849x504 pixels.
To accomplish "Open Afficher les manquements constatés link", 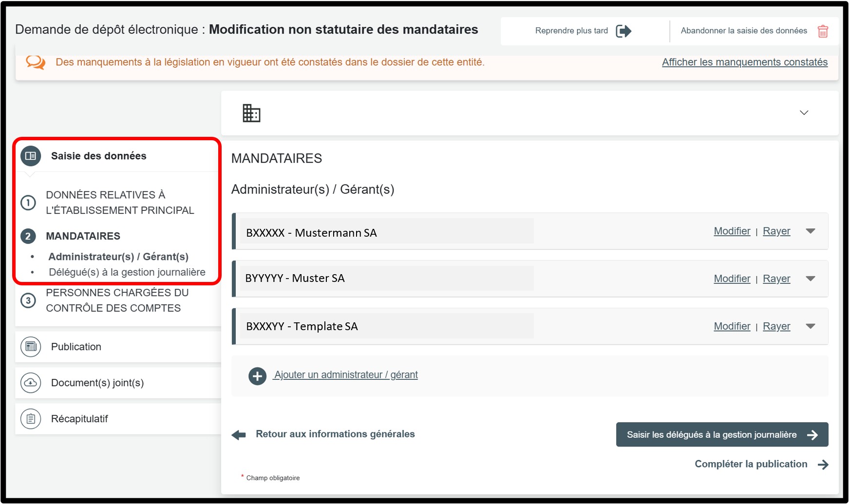I will tap(744, 62).
